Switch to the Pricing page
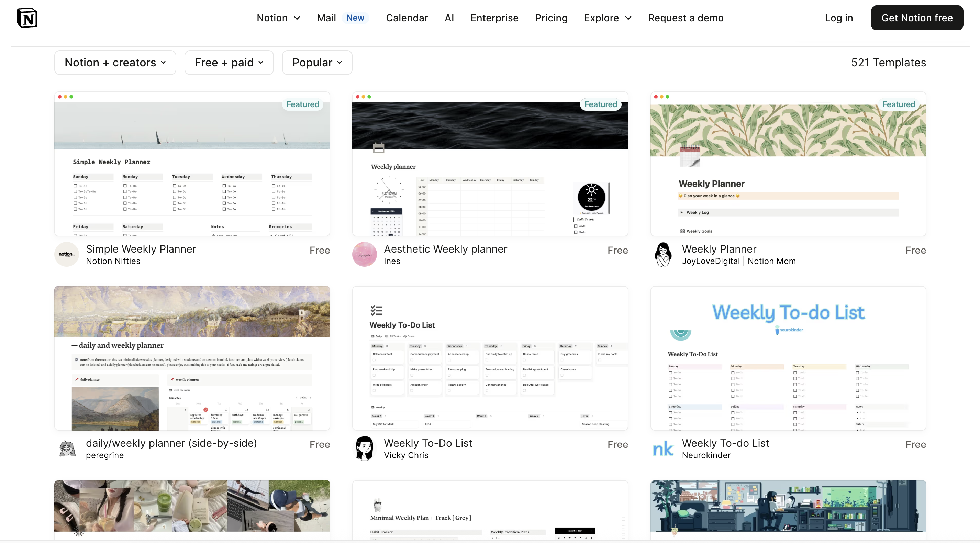Viewport: 980px width, 543px height. coord(551,18)
